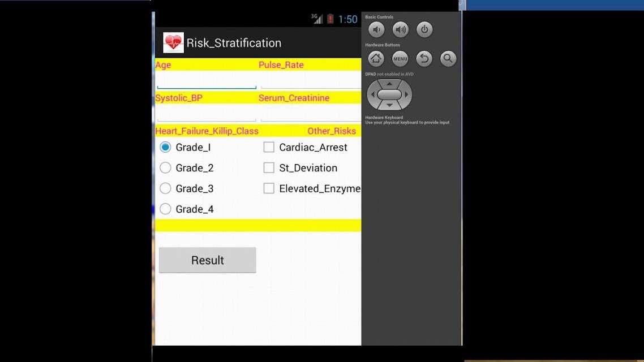Select the Grade_4 radio button
Image resolution: width=644 pixels, height=362 pixels.
(165, 209)
